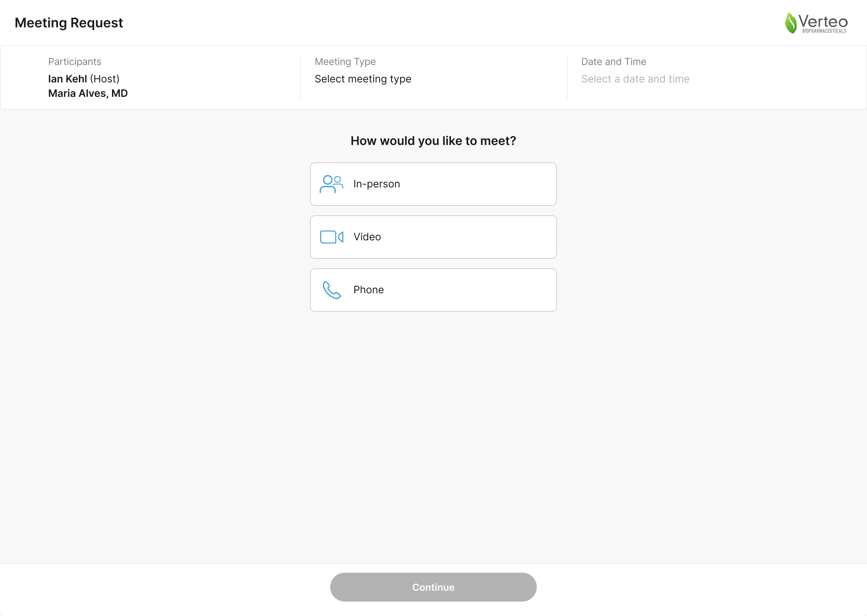Select participant Maria Alves, MD
This screenshot has height=616, width=867.
tap(88, 93)
